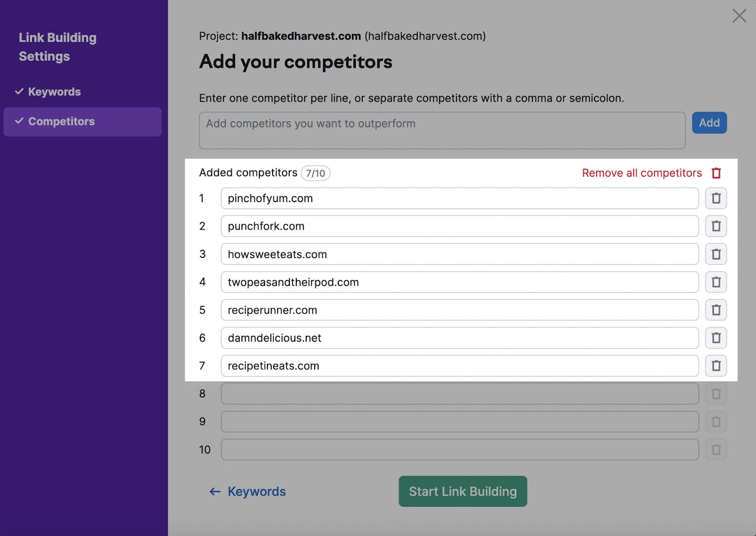Delete reciperunner.com via its trash icon

716,310
